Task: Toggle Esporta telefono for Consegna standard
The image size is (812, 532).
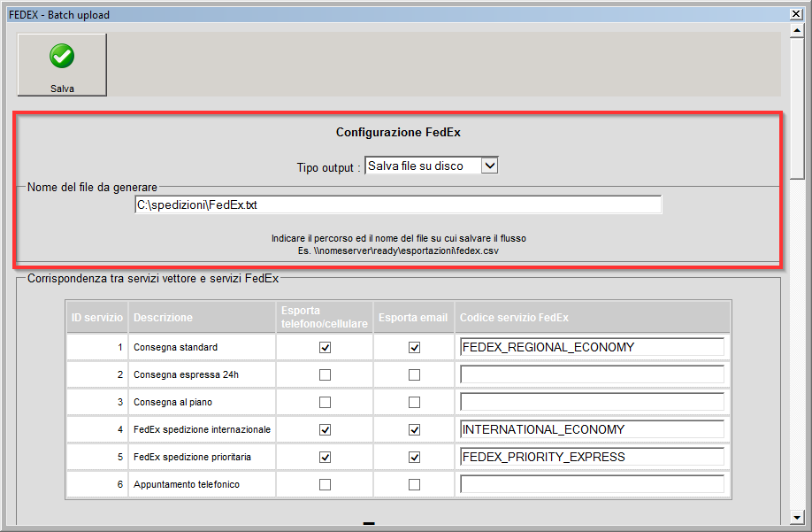Action: (x=325, y=347)
